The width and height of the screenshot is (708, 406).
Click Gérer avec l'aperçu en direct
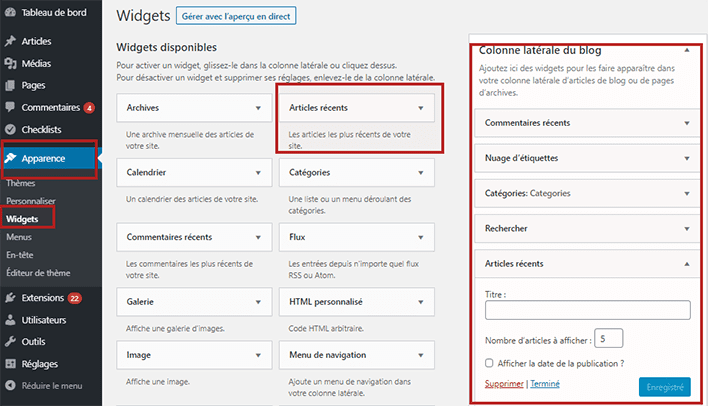click(x=236, y=16)
